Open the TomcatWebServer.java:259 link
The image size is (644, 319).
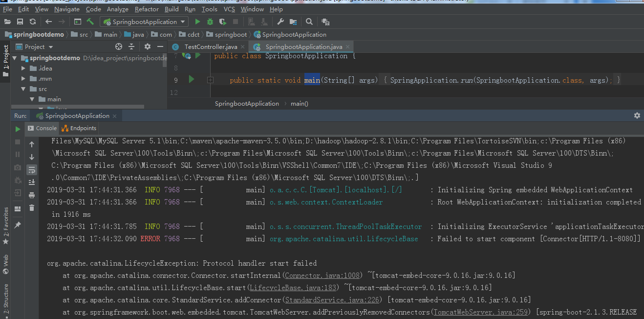[x=481, y=312]
